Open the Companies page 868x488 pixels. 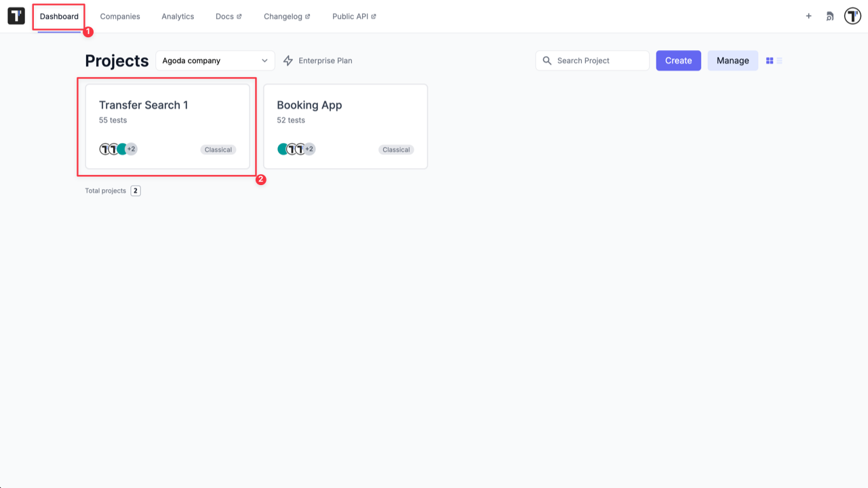120,16
